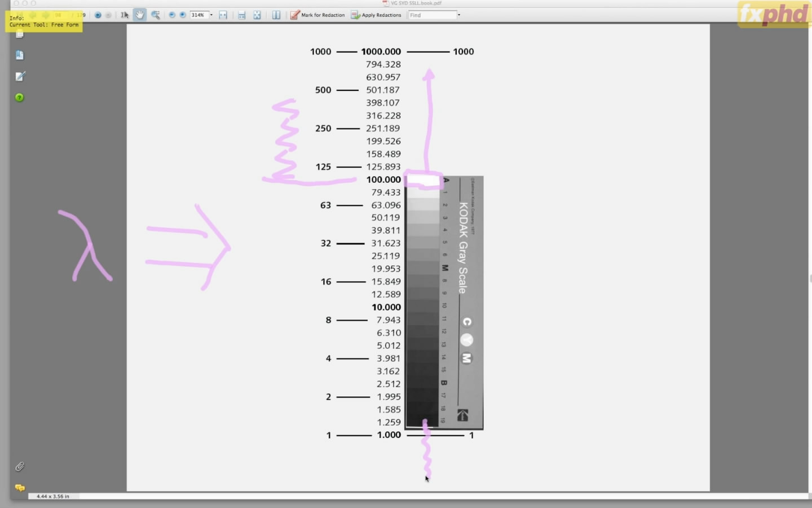
Task: Click the value 63.096
Action: (386, 205)
